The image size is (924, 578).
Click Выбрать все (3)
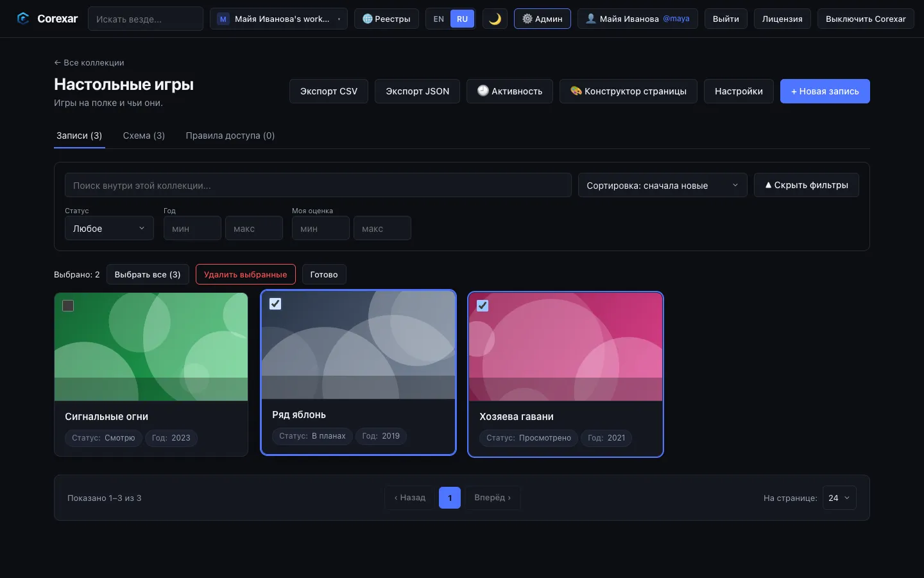(148, 274)
